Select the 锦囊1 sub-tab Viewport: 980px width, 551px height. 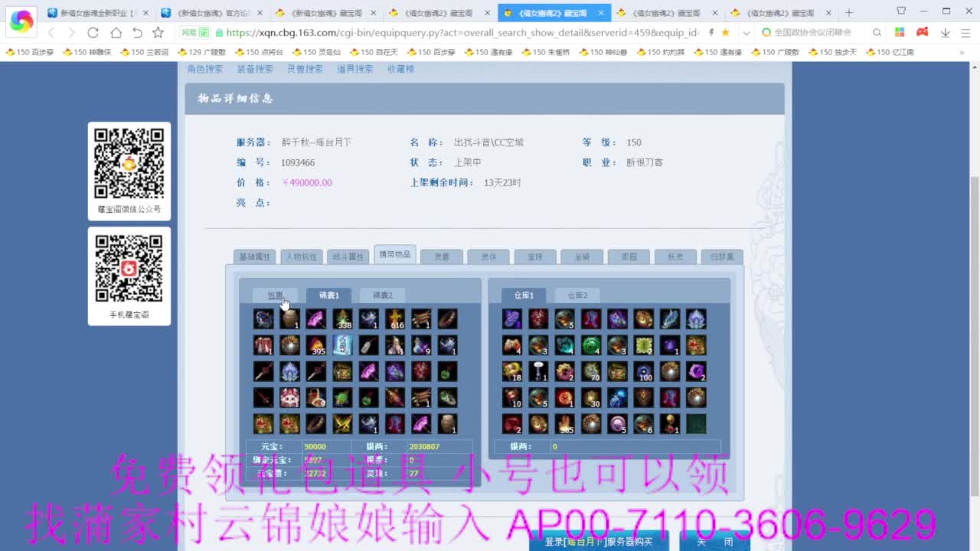(329, 295)
